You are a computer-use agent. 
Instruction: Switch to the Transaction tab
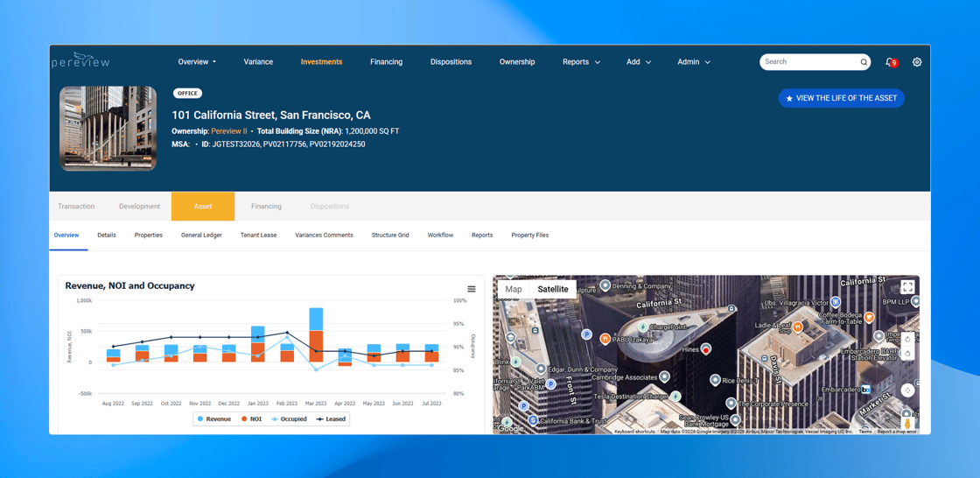[x=76, y=207]
